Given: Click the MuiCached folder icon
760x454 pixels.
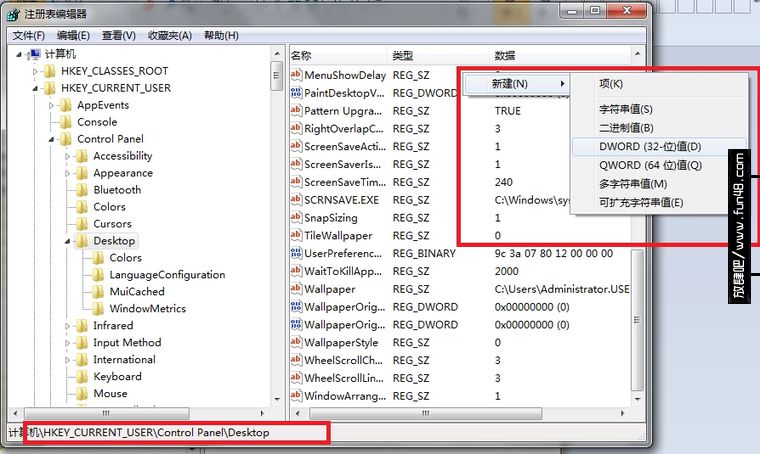Looking at the screenshot, I should click(x=98, y=292).
